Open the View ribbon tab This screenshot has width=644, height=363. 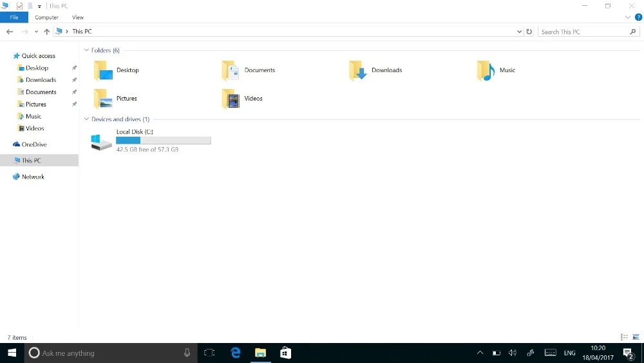pos(78,17)
